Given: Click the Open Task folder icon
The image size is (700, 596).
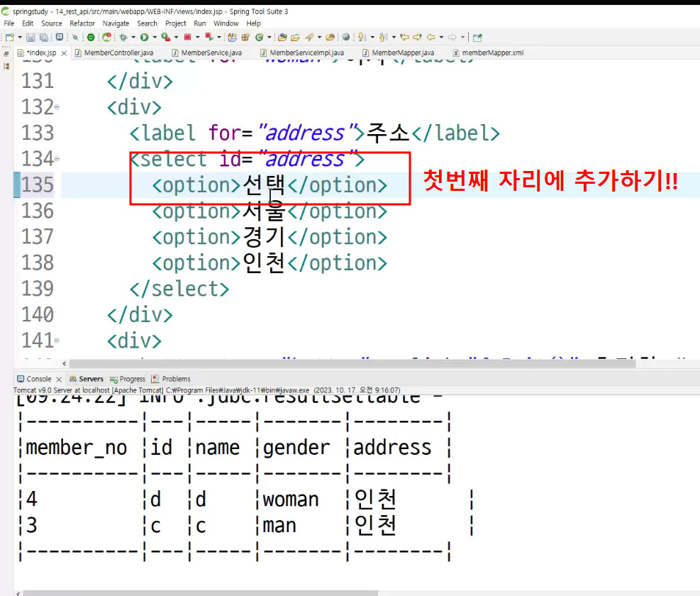Looking at the screenshot, I should coord(282,38).
